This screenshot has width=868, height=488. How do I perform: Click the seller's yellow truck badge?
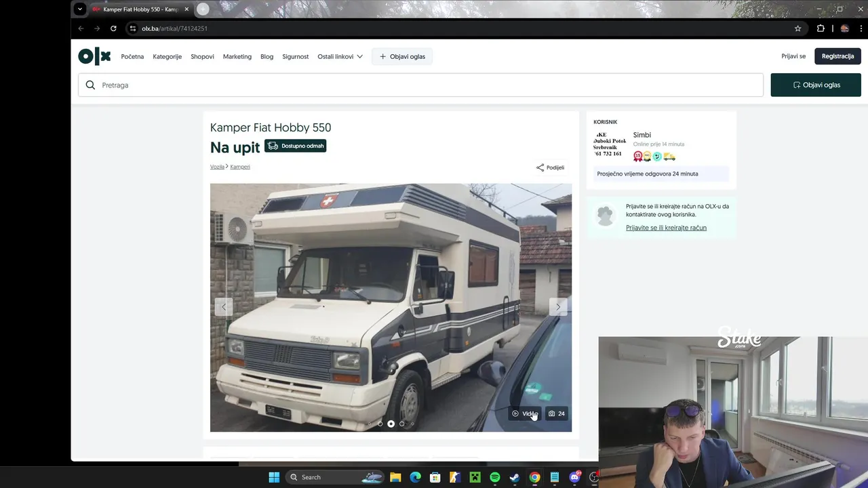669,157
